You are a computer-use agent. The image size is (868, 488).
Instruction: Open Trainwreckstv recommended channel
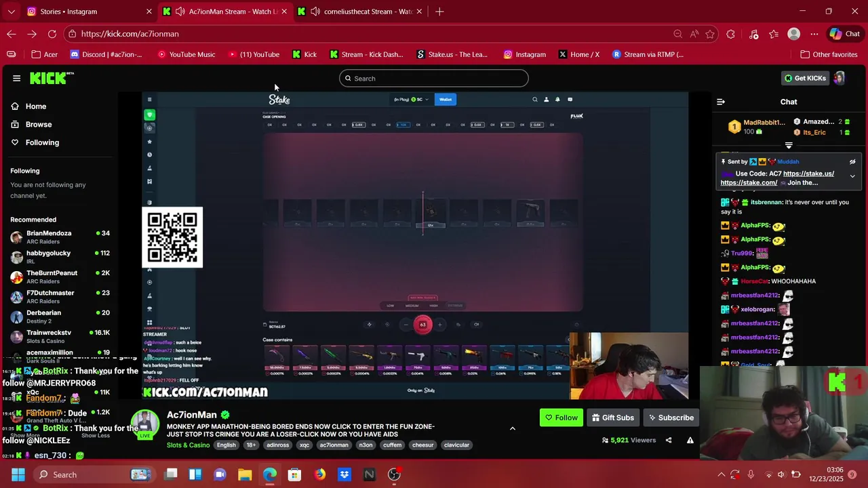pyautogui.click(x=60, y=336)
